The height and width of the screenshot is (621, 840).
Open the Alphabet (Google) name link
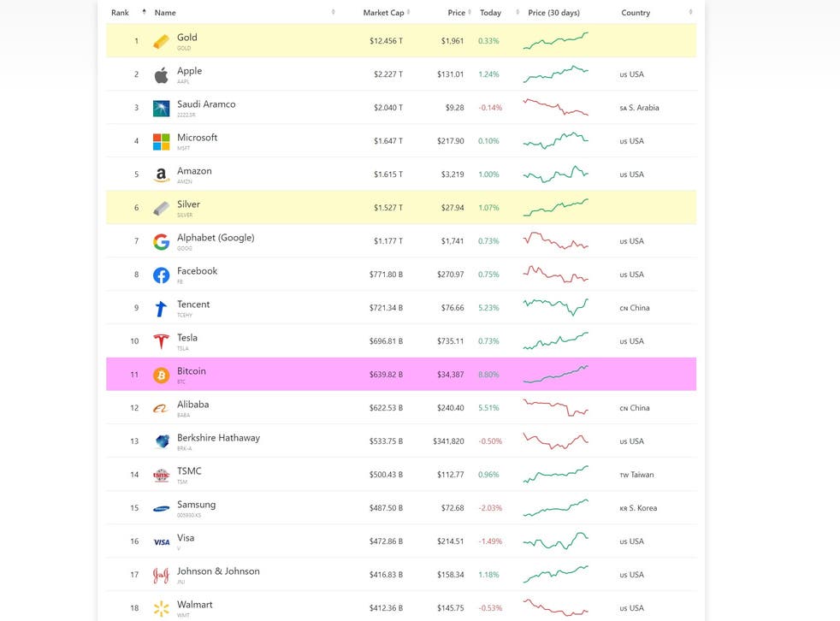(216, 237)
